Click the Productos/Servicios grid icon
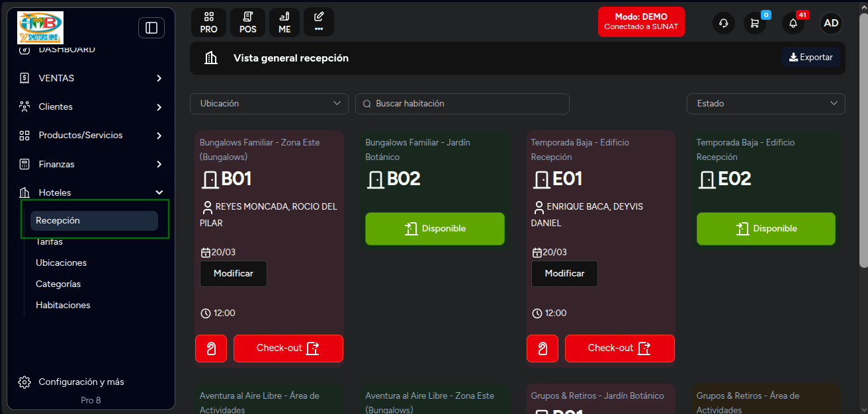Viewport: 868px width, 414px height. point(24,135)
